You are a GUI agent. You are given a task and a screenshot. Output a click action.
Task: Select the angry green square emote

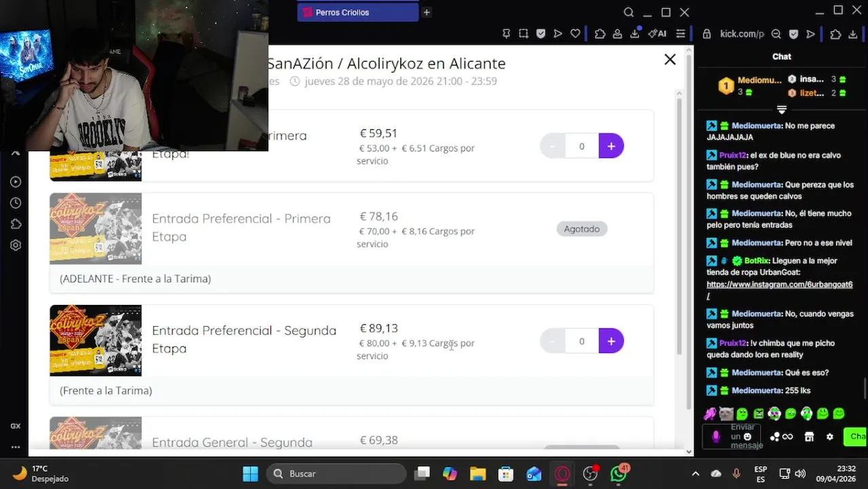(x=758, y=414)
